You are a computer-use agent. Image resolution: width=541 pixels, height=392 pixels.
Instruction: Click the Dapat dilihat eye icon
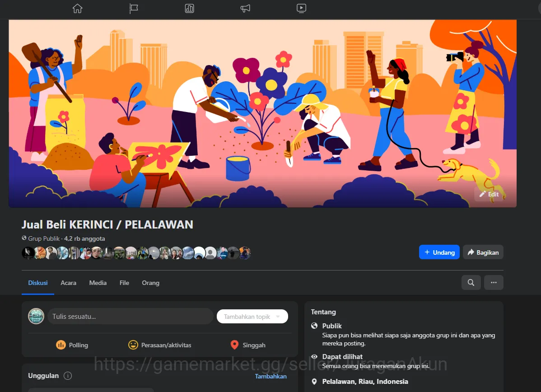pos(314,356)
